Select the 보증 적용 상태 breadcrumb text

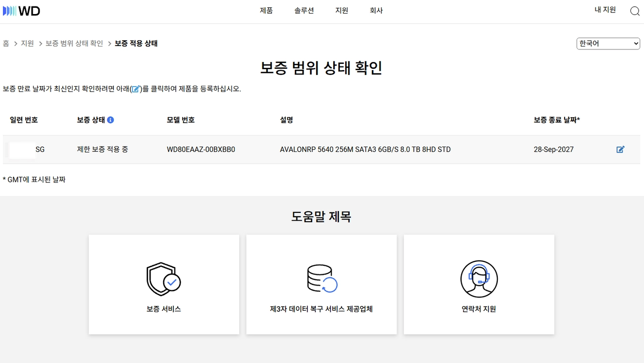coord(136,44)
